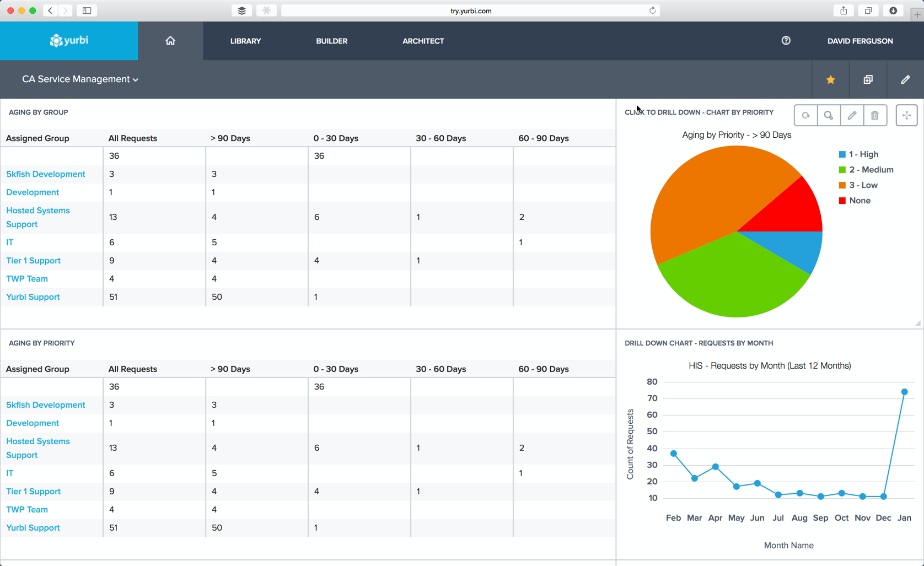Open the BUILDER menu

[x=332, y=41]
